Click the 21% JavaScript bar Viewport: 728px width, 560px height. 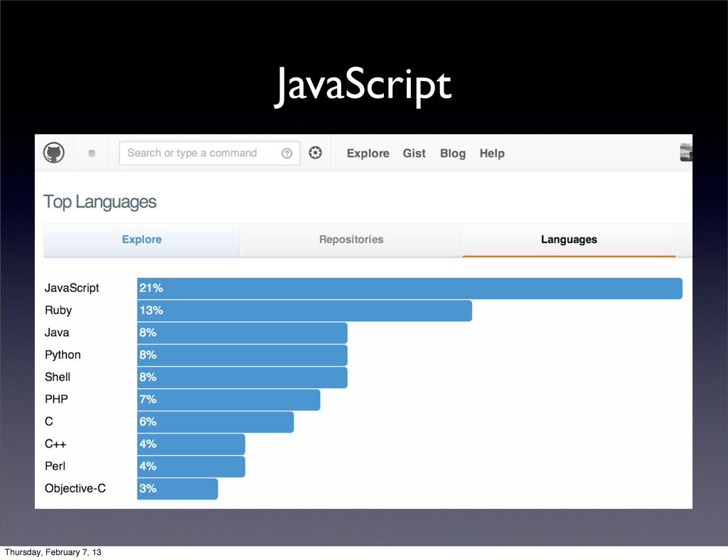click(409, 289)
